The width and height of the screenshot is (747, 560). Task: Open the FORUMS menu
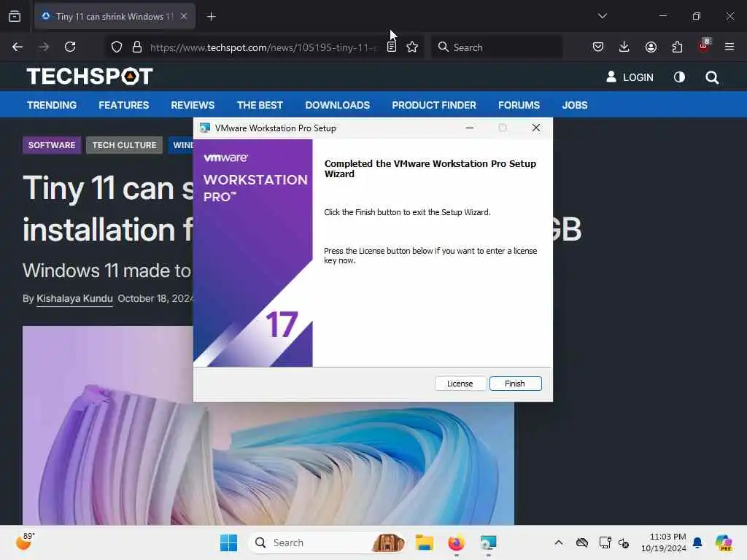tap(519, 105)
